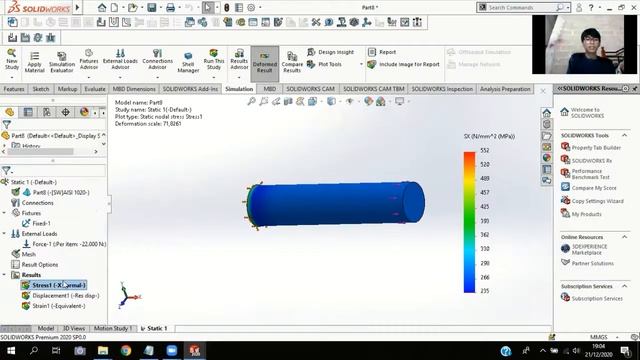
Task: Open Edit Appearance heads-up icon
Action: click(369, 101)
